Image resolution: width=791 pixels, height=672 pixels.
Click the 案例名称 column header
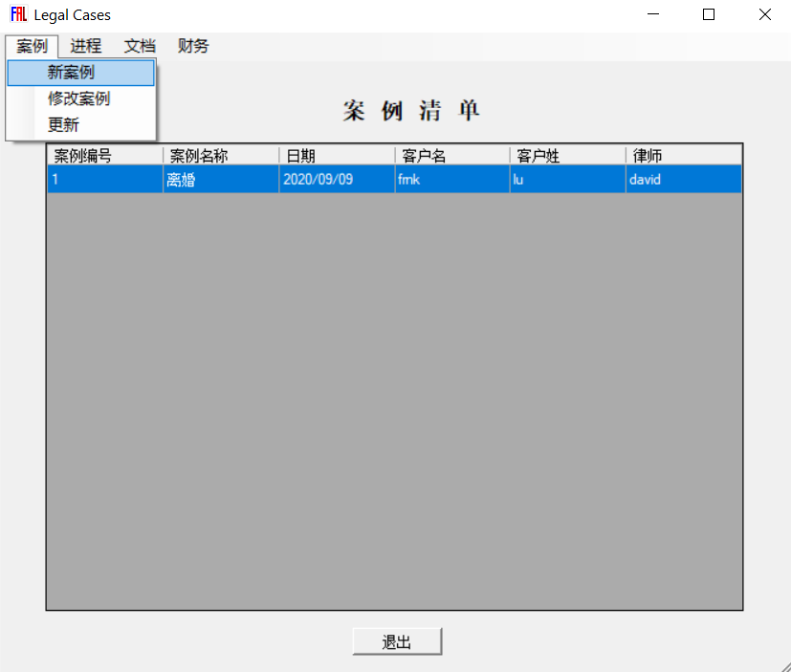[220, 156]
